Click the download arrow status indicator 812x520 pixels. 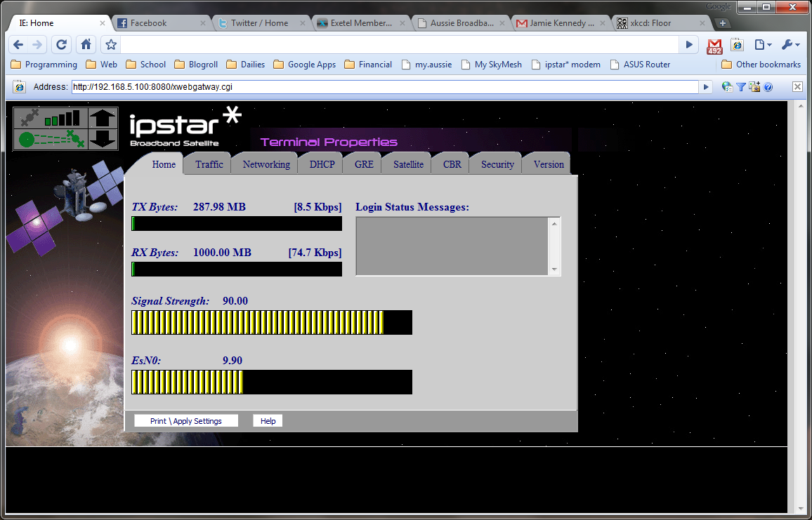tap(103, 140)
